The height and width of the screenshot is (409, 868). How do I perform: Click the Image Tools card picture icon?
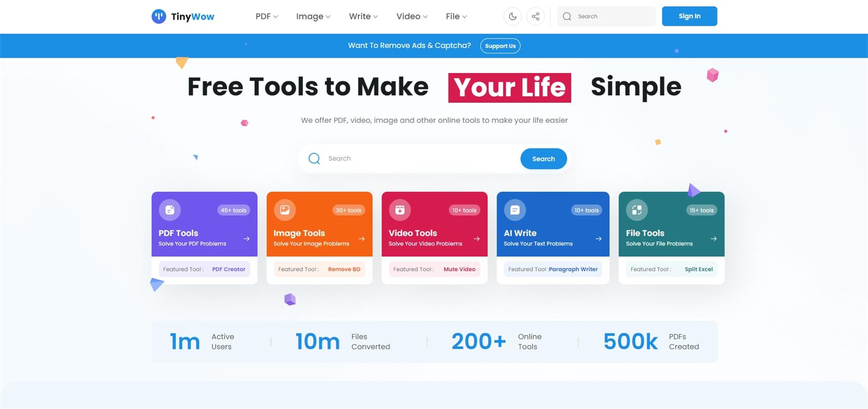point(285,210)
